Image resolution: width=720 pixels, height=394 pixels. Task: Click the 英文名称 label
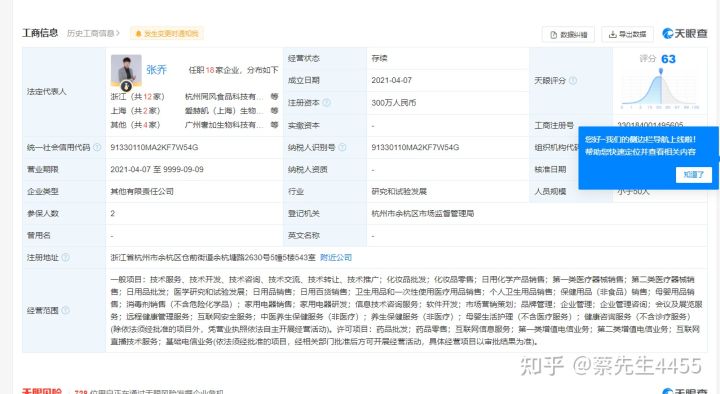pos(304,236)
